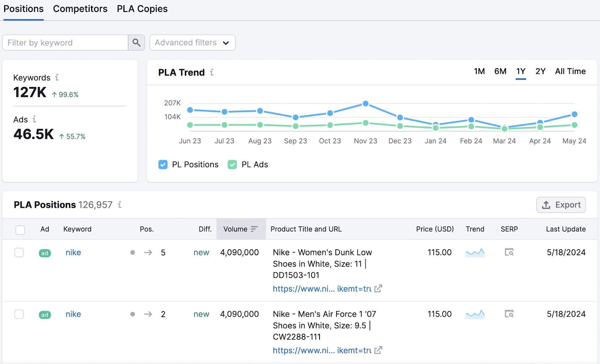Open the PLA Copies tab
Image resolution: width=600 pixels, height=364 pixels.
pyautogui.click(x=142, y=8)
